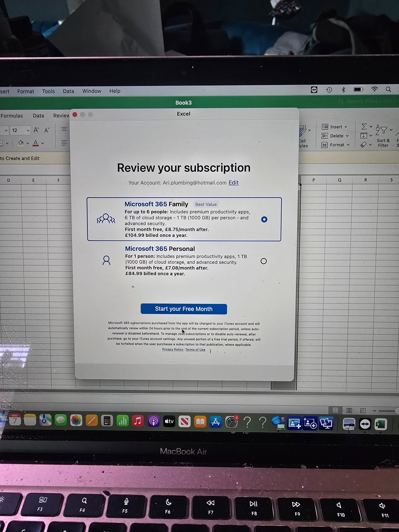This screenshot has height=532, width=399.
Task: Open the Privacy Policy link
Action: (x=173, y=349)
